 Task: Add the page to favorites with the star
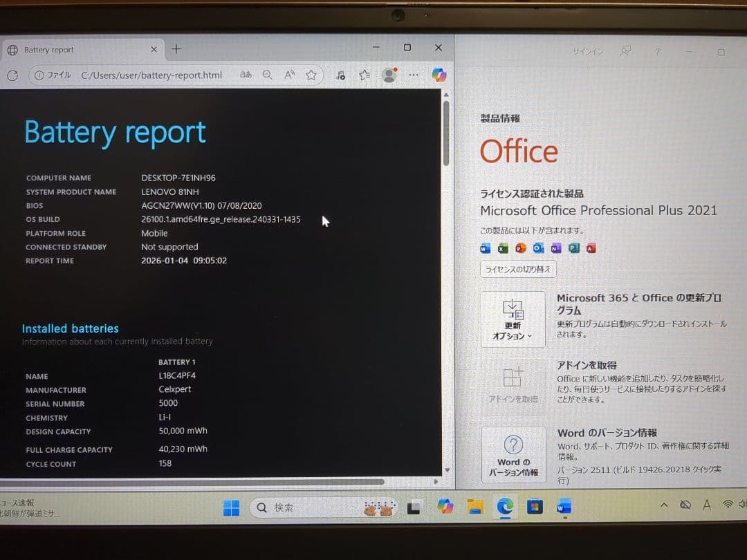click(311, 75)
